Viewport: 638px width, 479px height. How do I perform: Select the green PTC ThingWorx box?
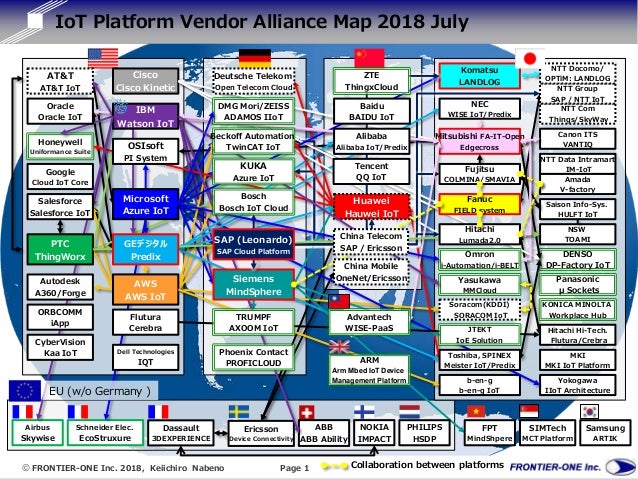click(x=60, y=249)
